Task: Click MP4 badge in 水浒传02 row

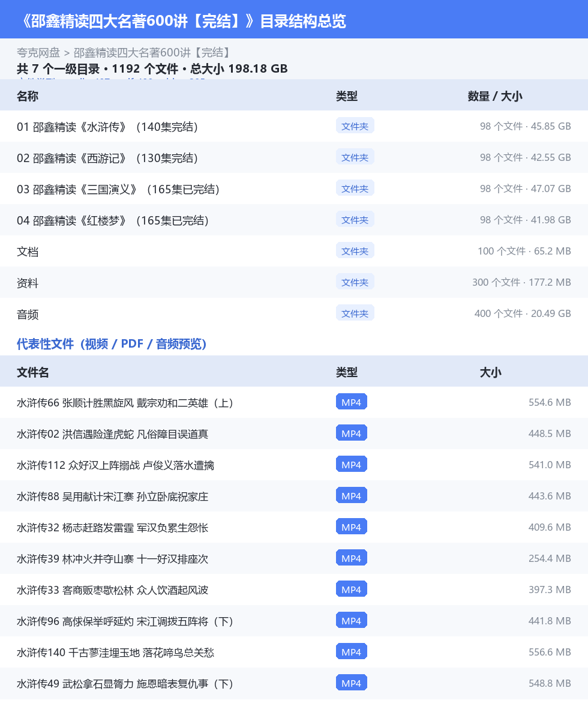Action: (x=352, y=433)
